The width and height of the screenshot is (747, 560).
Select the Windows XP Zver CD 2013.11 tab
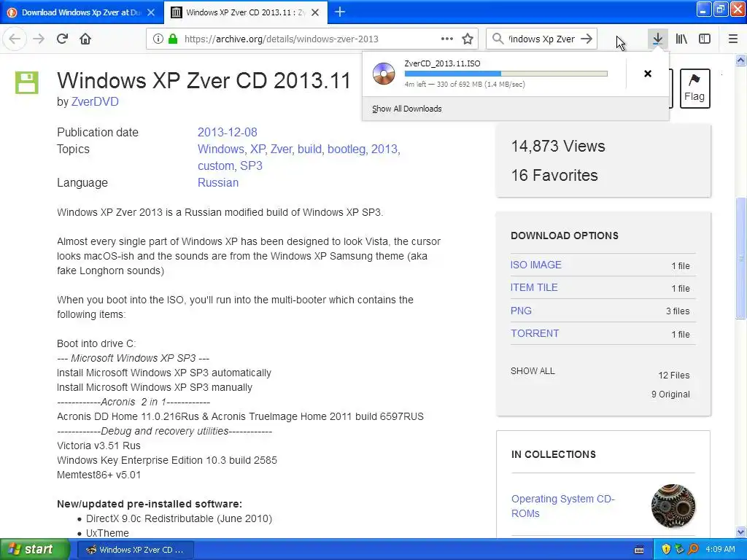click(x=246, y=12)
